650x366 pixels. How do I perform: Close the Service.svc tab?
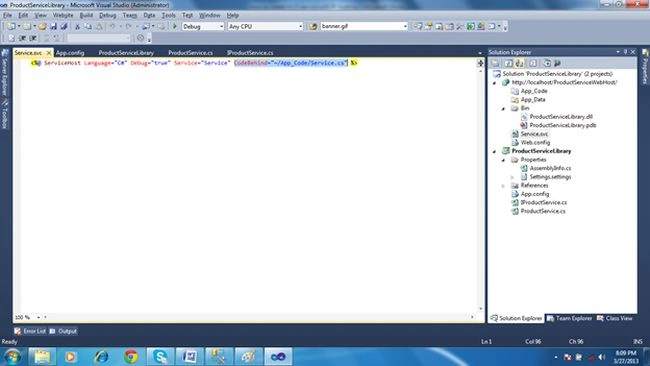(49, 53)
